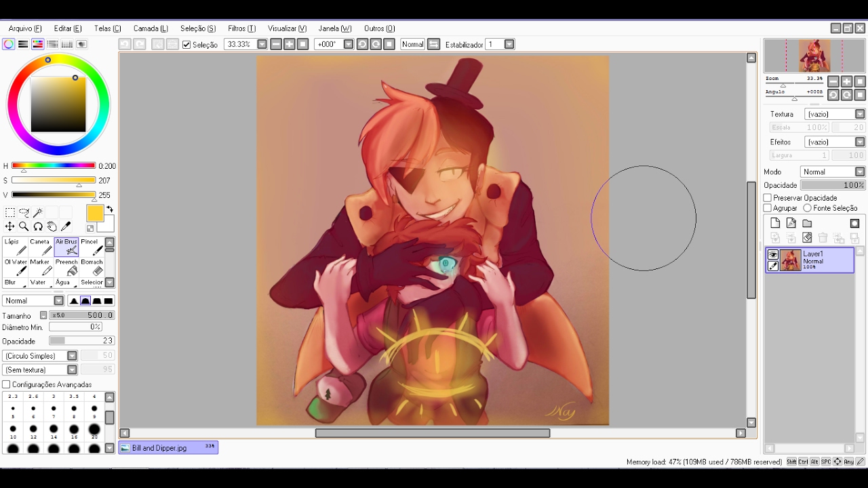This screenshot has height=488, width=868.
Task: Select the Pincel brush tool
Action: 91,247
